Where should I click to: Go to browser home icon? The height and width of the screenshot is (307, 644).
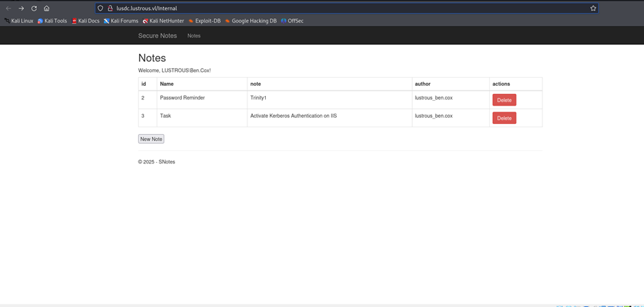pyautogui.click(x=46, y=8)
